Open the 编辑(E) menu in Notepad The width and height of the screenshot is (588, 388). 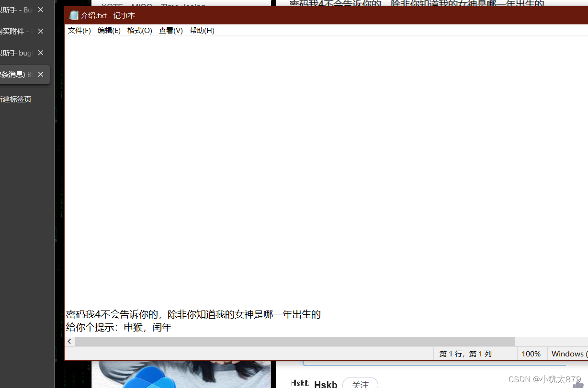point(109,31)
